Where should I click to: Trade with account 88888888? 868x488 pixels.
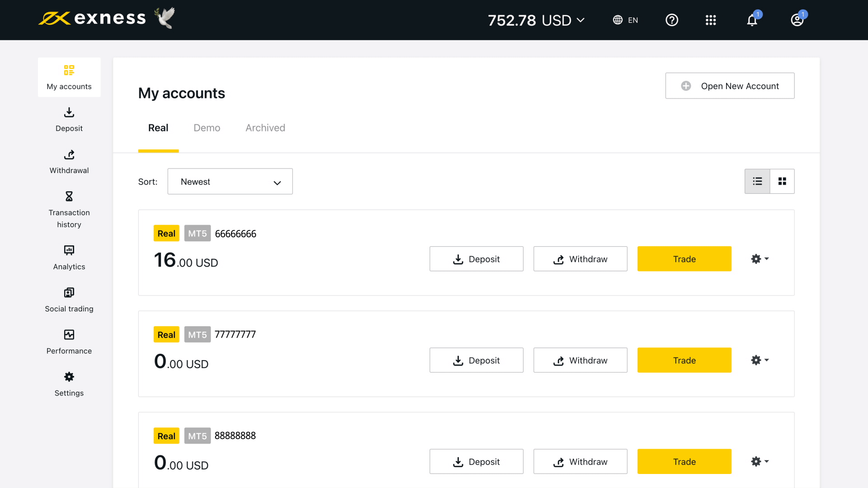tap(684, 461)
